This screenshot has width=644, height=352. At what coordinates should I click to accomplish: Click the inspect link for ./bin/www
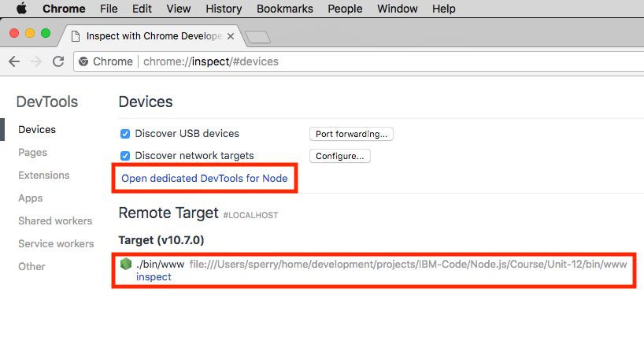point(154,277)
